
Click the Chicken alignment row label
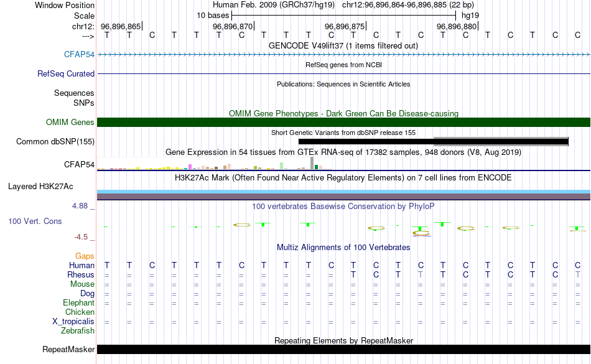(x=80, y=312)
